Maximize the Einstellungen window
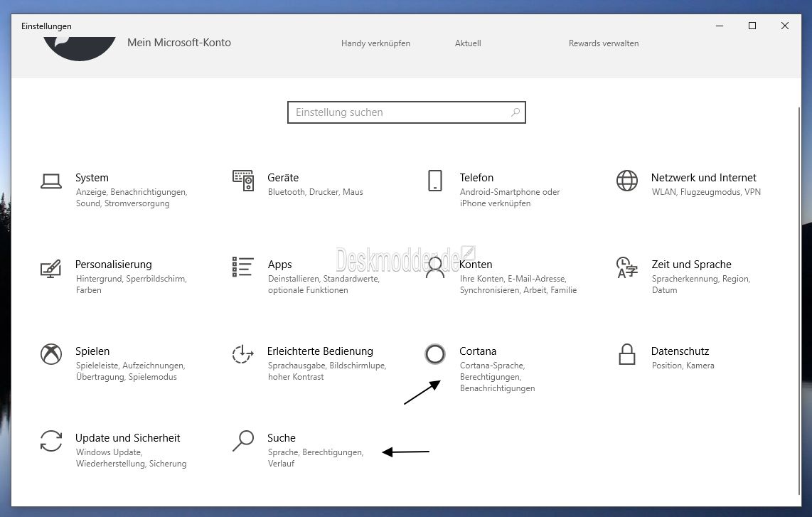The height and width of the screenshot is (517, 812). (752, 26)
